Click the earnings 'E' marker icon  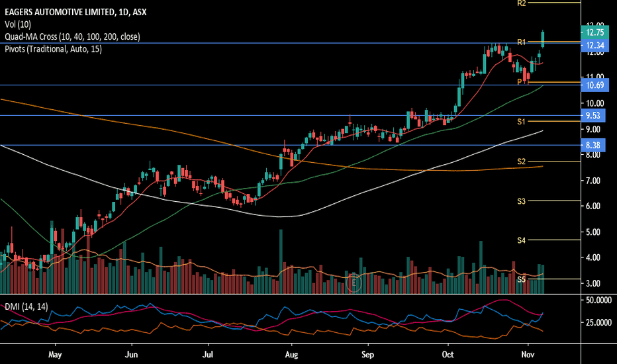pyautogui.click(x=354, y=283)
